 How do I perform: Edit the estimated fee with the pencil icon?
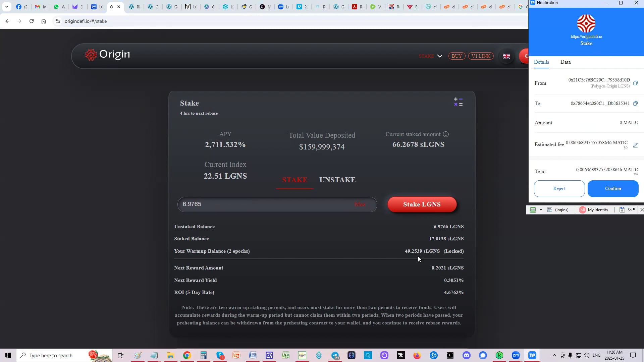(636, 145)
